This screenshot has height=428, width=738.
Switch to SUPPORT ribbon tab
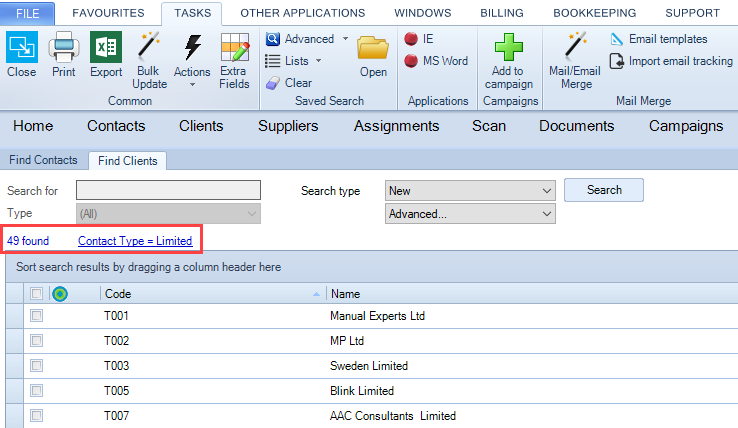[692, 13]
